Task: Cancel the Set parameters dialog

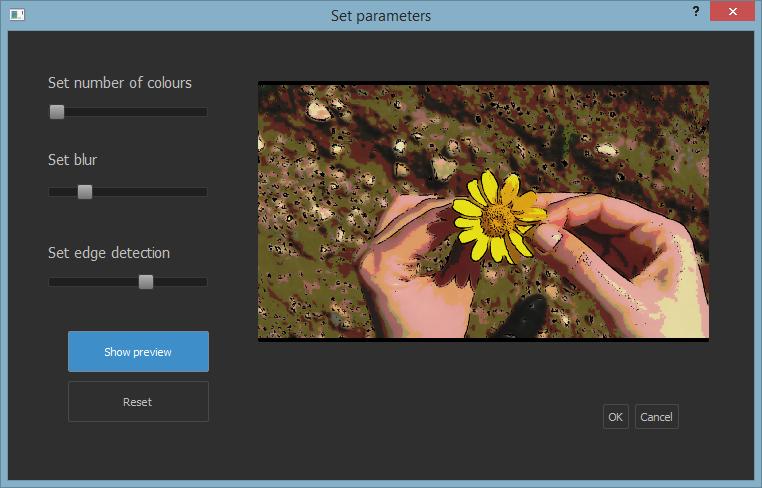Action: coord(657,417)
